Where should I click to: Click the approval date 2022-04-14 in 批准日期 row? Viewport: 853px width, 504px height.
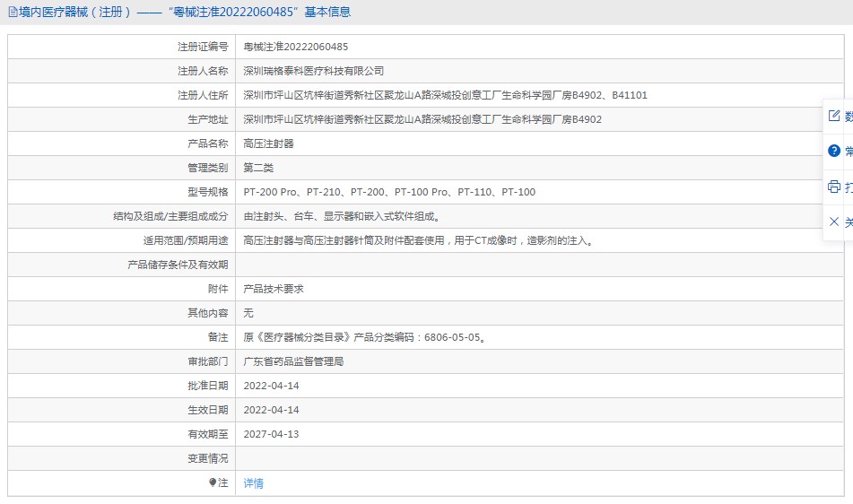(271, 386)
